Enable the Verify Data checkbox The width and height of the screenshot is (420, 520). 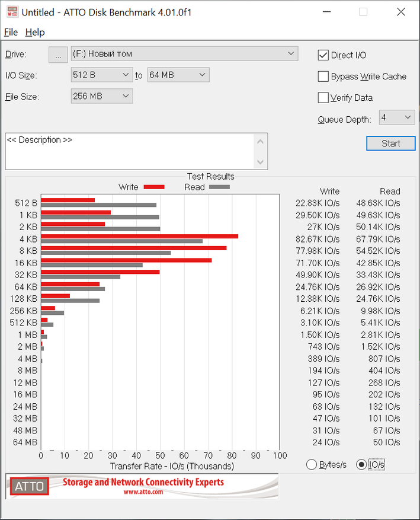point(323,98)
